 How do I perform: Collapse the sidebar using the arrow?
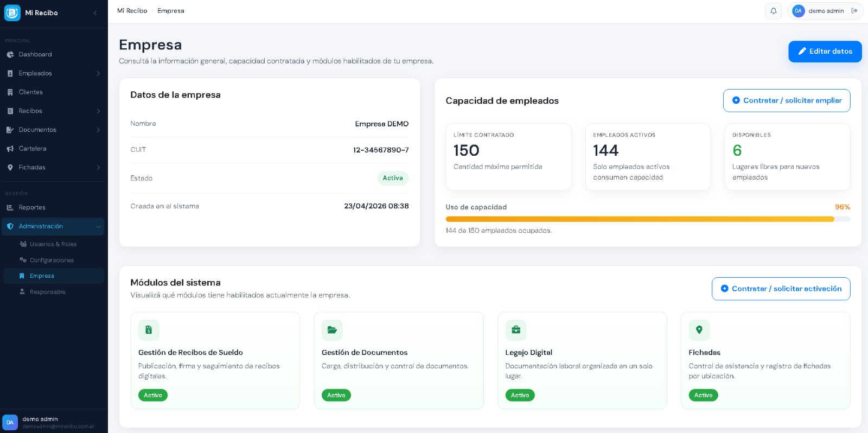(95, 12)
